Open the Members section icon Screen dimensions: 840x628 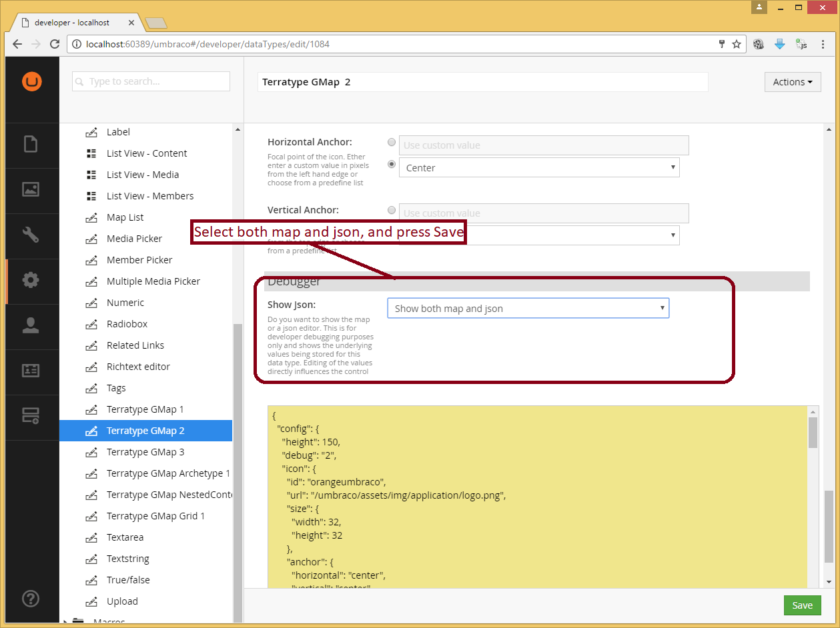31,371
